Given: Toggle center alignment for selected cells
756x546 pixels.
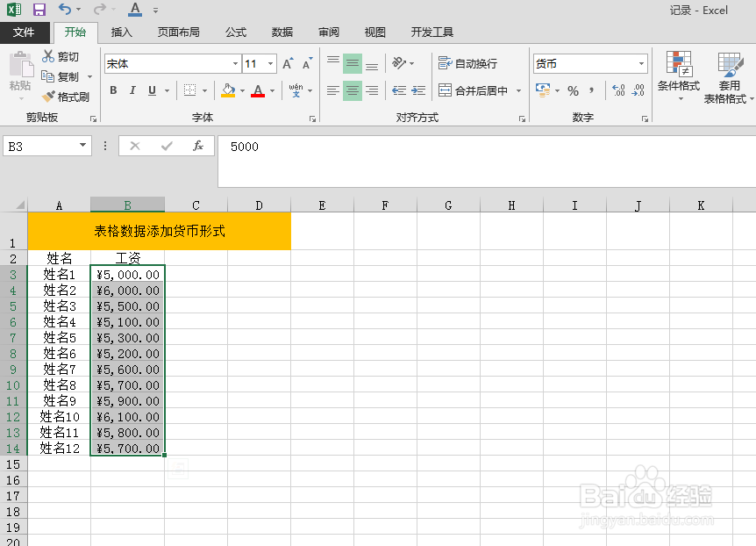Looking at the screenshot, I should pos(352,90).
